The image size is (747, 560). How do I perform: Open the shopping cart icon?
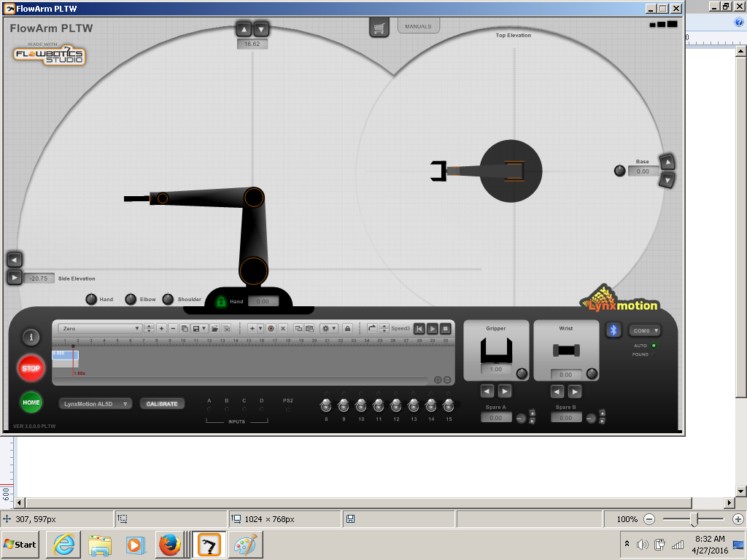(379, 28)
